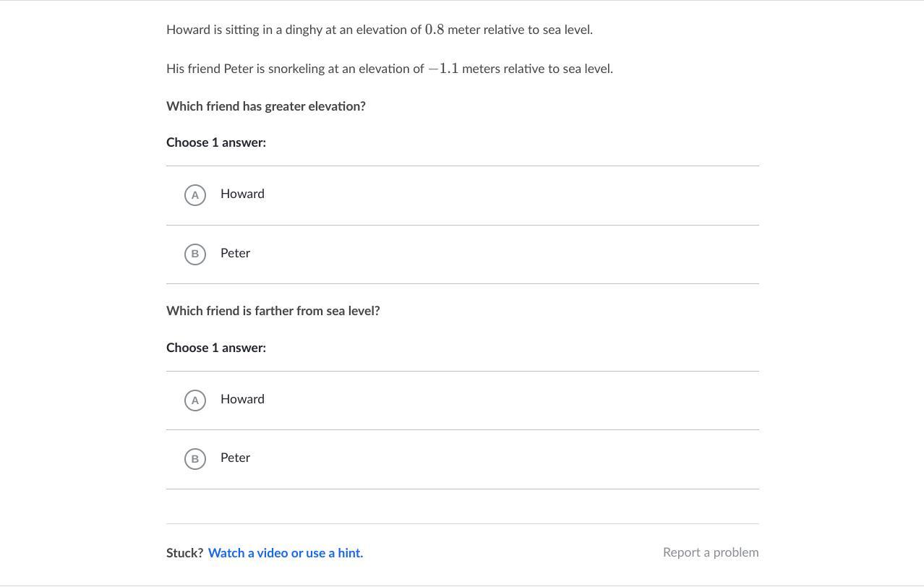Click the 'Stuck?' label at the bottom

click(184, 553)
